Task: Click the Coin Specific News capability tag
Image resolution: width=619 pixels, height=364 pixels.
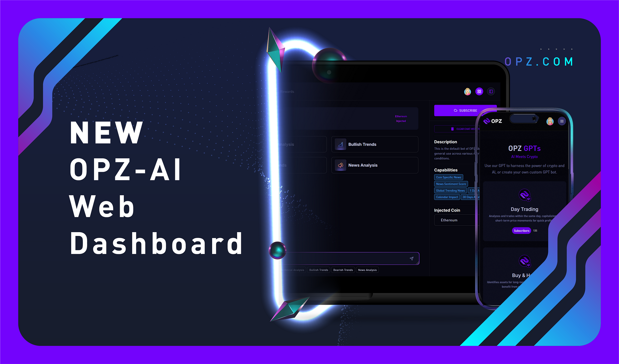Action: coord(450,178)
